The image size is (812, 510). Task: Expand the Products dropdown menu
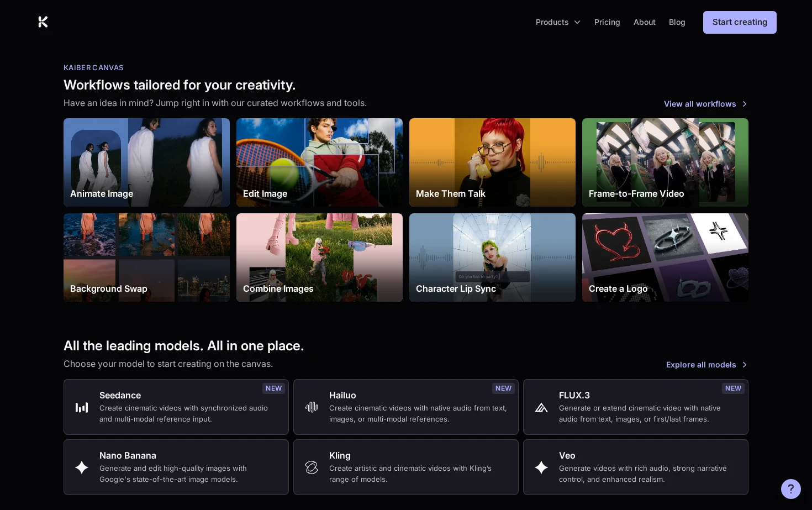click(x=558, y=22)
